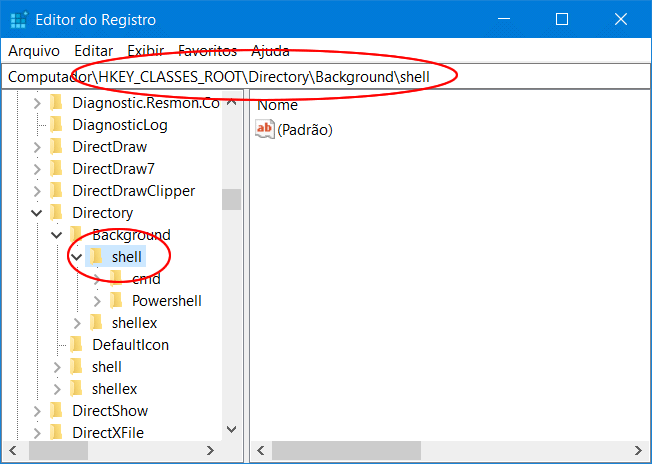This screenshot has height=464, width=652.
Task: Collapse the Background key node
Action: [57, 235]
